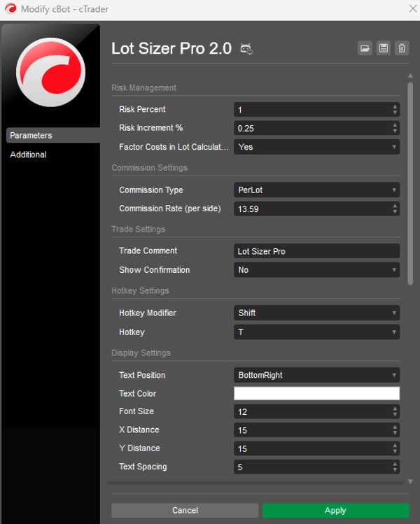The width and height of the screenshot is (420, 524).
Task: Click the scrollbar down arrow
Action: 410,481
